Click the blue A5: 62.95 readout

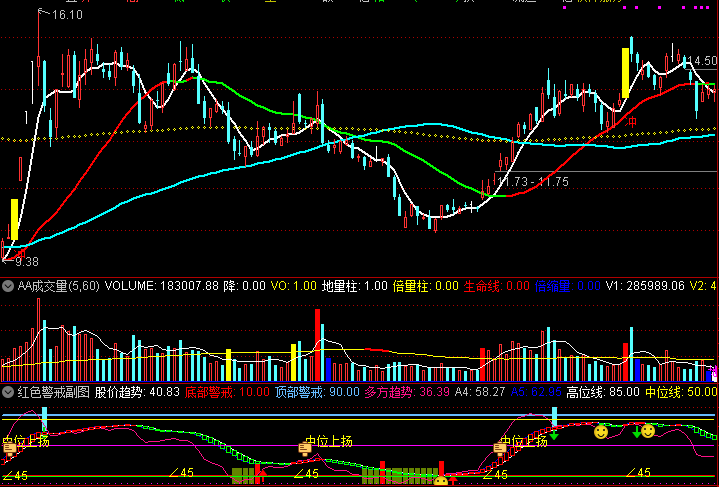pos(536,392)
